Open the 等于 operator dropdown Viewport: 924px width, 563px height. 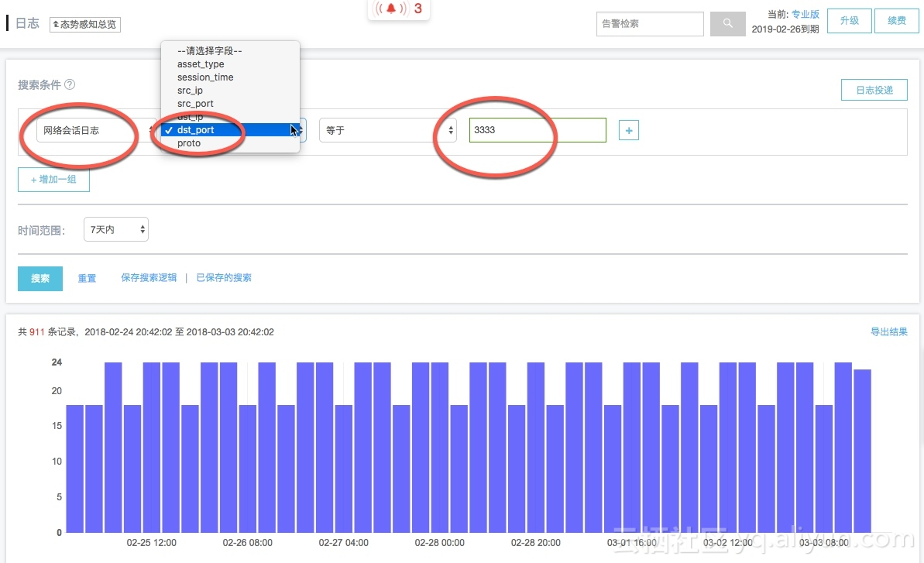pyautogui.click(x=388, y=130)
